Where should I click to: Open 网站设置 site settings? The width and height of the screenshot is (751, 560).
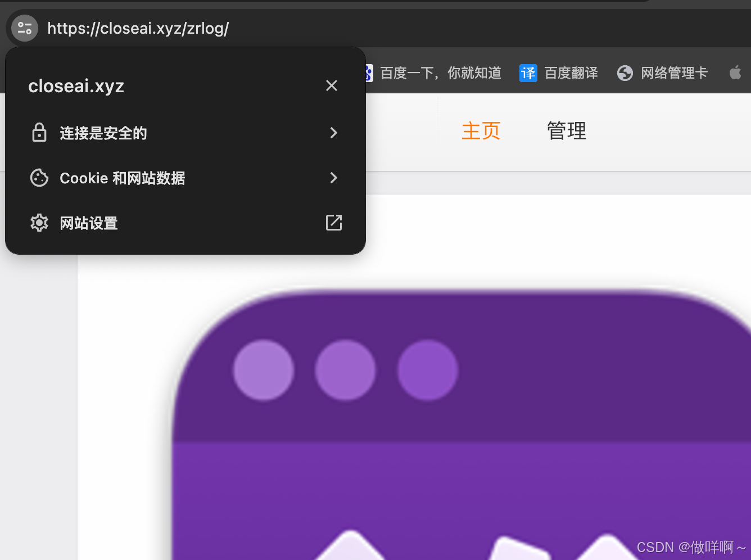point(186,223)
